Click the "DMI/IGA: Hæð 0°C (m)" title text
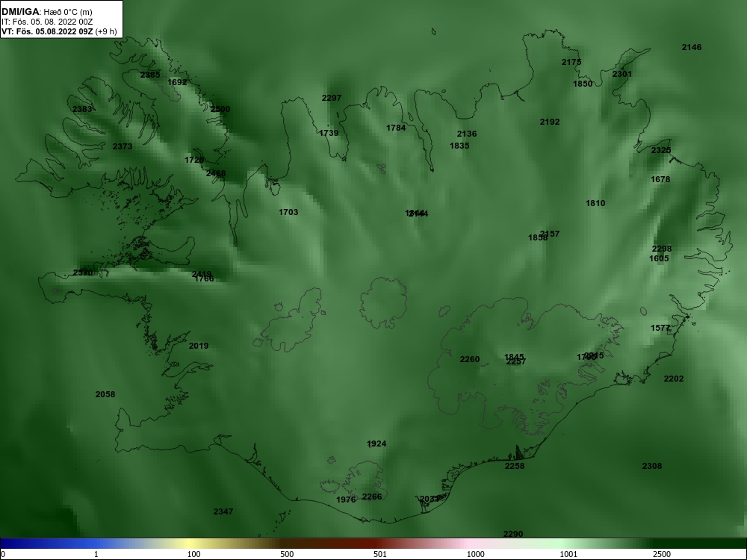This screenshot has width=747, height=560. point(46,12)
